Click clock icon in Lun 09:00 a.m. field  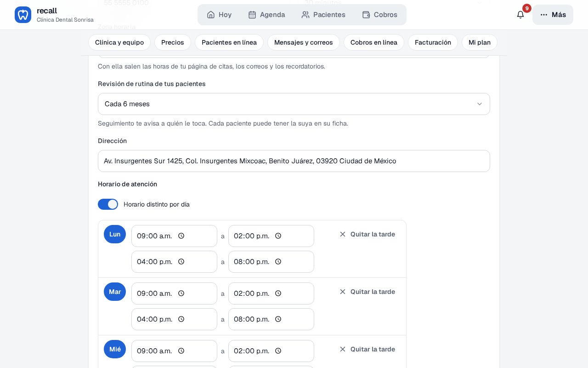pyautogui.click(x=181, y=236)
